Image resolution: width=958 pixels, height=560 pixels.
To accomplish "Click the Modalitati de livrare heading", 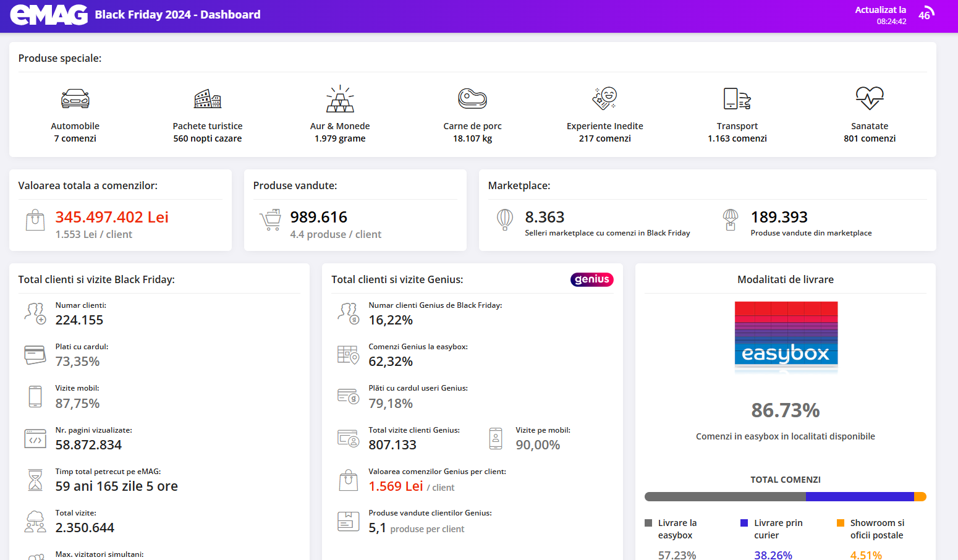I will click(x=786, y=279).
